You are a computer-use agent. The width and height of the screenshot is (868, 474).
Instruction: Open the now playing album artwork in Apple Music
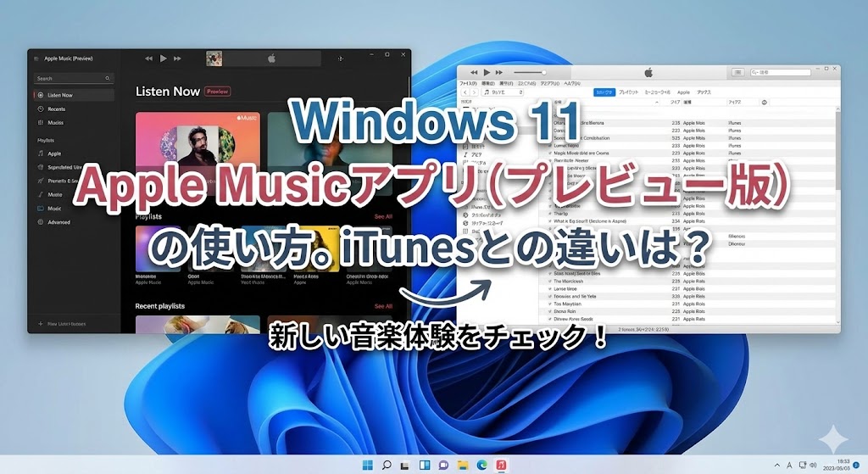tap(214, 59)
